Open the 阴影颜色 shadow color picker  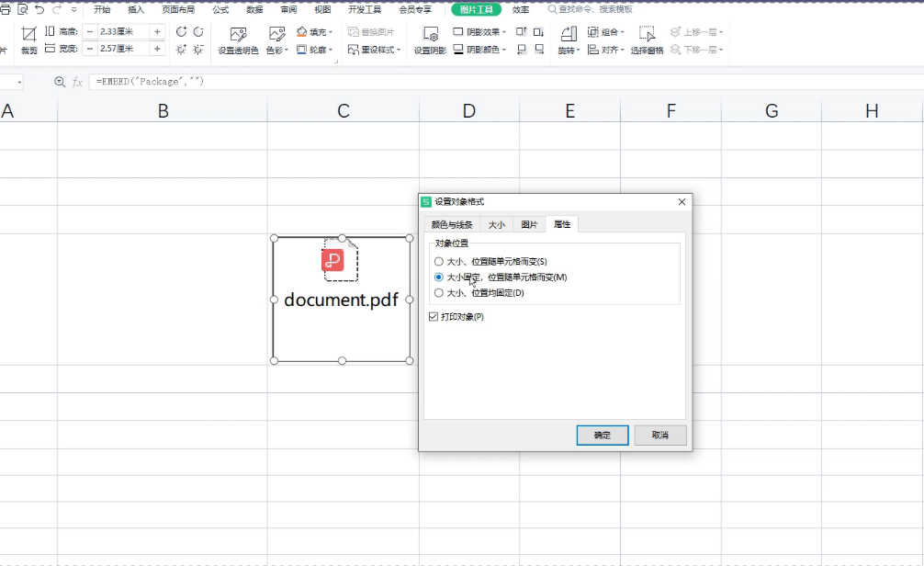479,50
